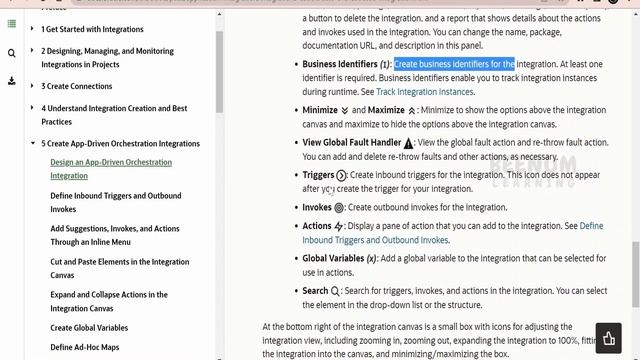Follow the Track Integration Instances link
The width and height of the screenshot is (640, 360).
click(x=424, y=92)
